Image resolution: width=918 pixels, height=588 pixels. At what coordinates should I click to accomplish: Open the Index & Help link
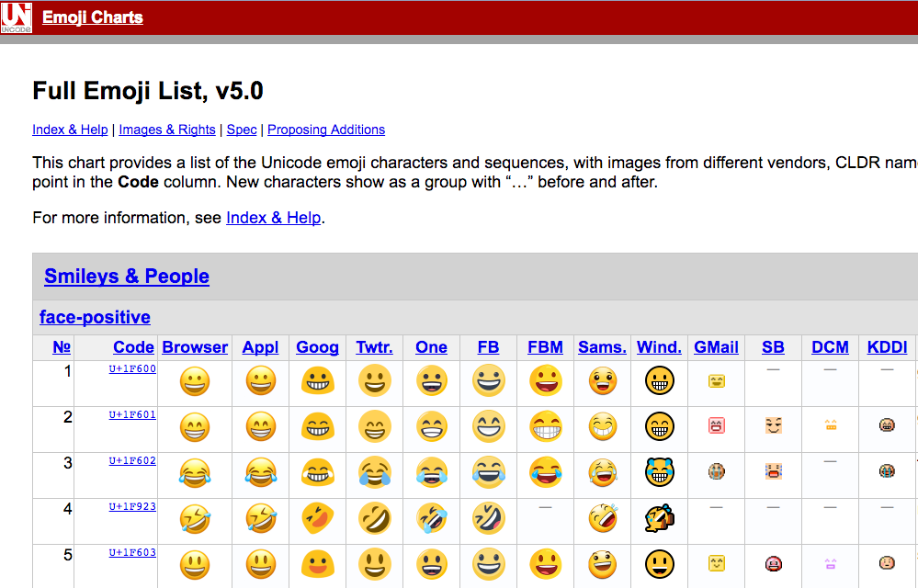pyautogui.click(x=70, y=130)
